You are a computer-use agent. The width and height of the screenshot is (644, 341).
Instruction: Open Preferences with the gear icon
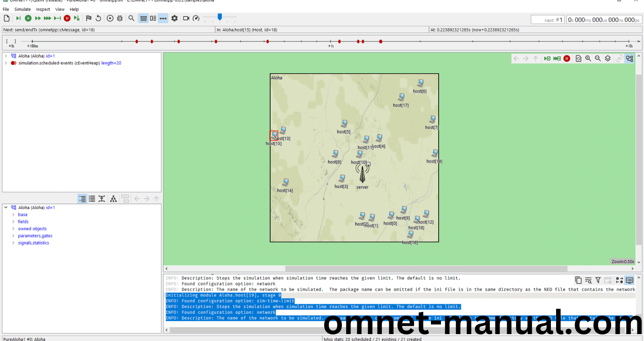point(175,18)
